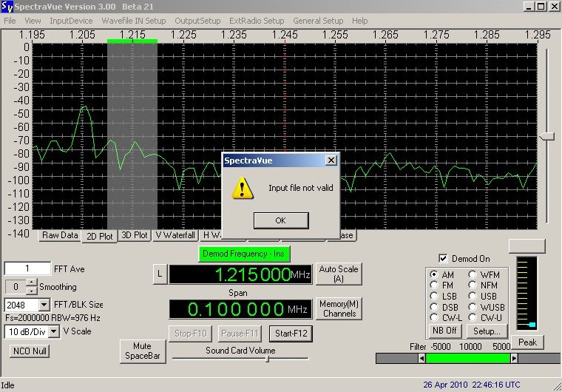The width and height of the screenshot is (562, 392).
Task: Click the Stop-F10 button
Action: click(190, 334)
